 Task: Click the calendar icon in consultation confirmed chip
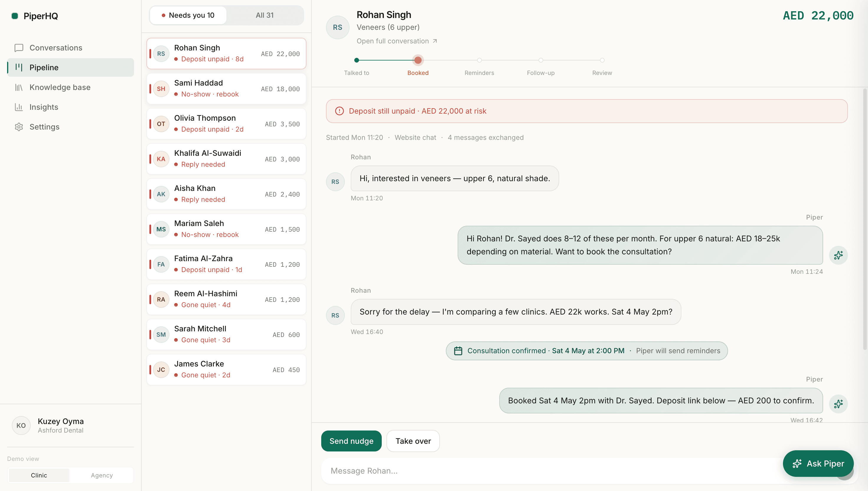point(458,351)
